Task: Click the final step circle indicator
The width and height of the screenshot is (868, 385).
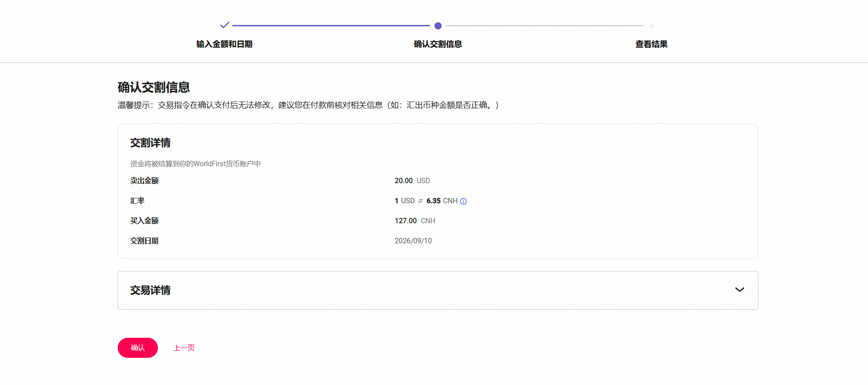Action: coord(652,26)
